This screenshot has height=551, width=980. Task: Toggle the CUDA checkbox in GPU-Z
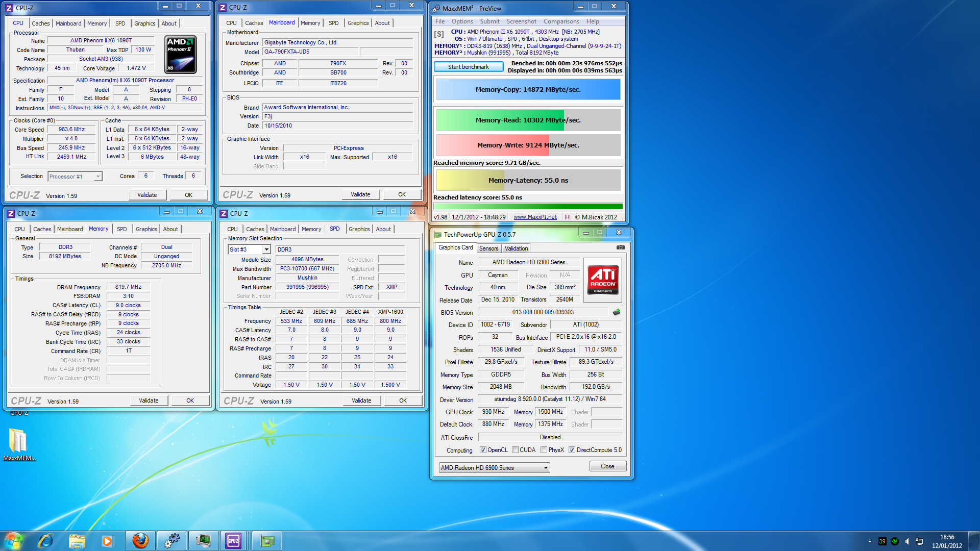tap(515, 450)
